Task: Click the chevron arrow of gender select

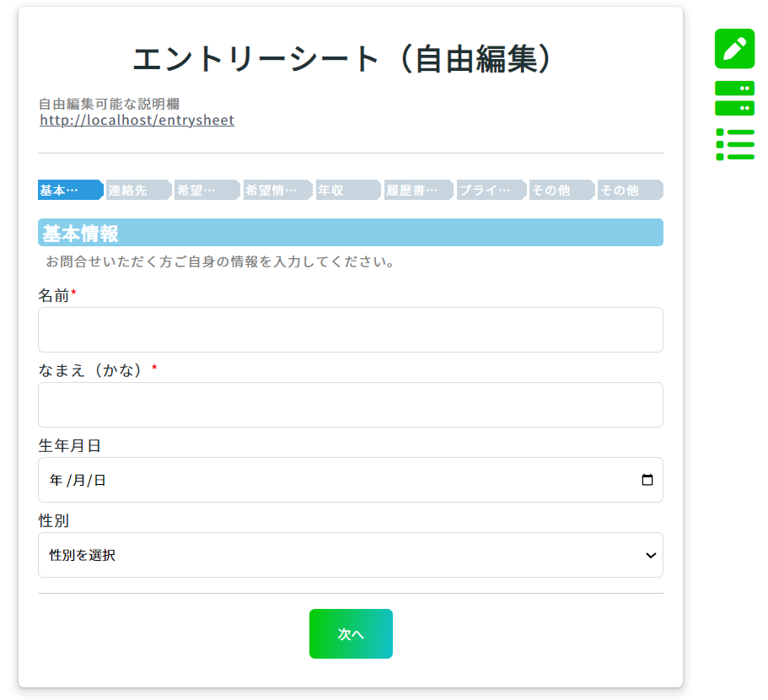Action: coord(651,556)
